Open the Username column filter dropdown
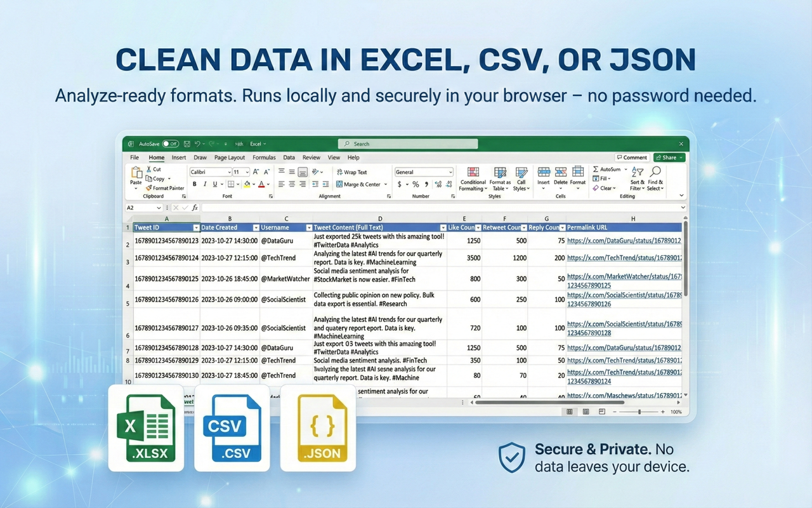812x508 pixels. point(309,227)
